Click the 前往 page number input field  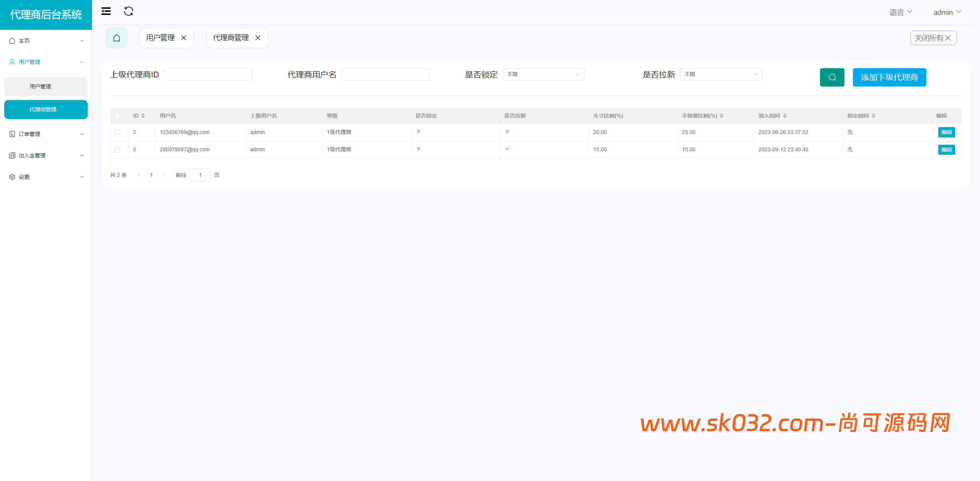200,175
